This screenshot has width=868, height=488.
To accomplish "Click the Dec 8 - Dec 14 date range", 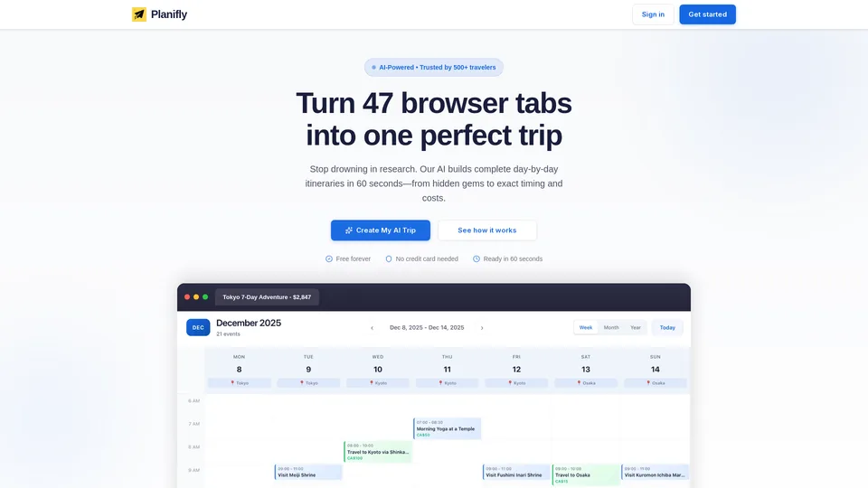I will click(427, 327).
